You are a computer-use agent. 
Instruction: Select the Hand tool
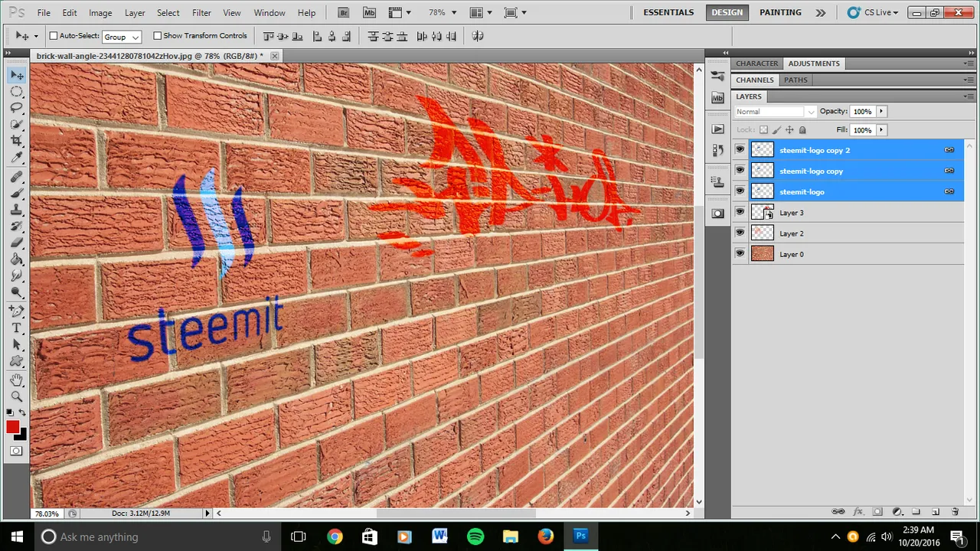[16, 380]
